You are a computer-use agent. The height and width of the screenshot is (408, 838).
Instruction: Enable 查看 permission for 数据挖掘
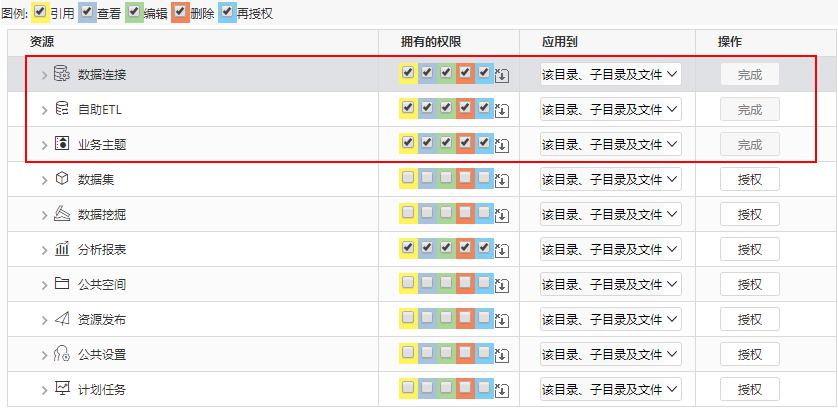point(426,212)
